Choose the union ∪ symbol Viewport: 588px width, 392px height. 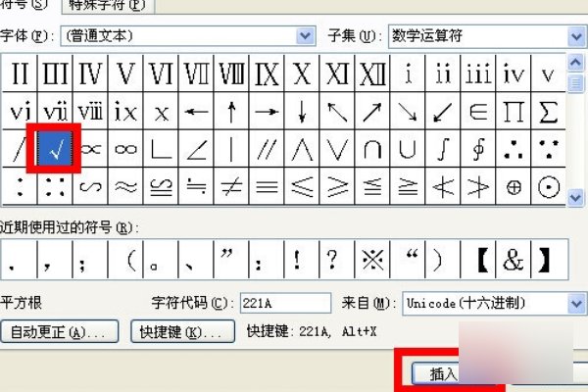click(x=408, y=149)
